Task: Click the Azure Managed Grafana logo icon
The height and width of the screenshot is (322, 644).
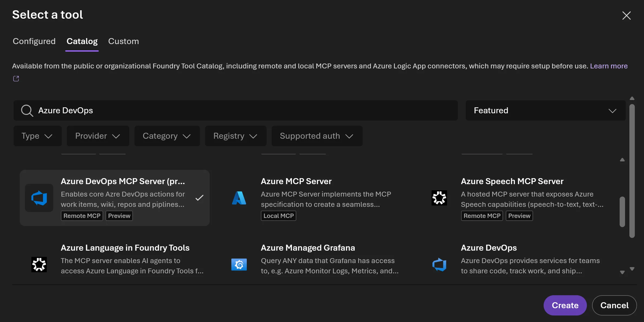Action: tap(239, 265)
